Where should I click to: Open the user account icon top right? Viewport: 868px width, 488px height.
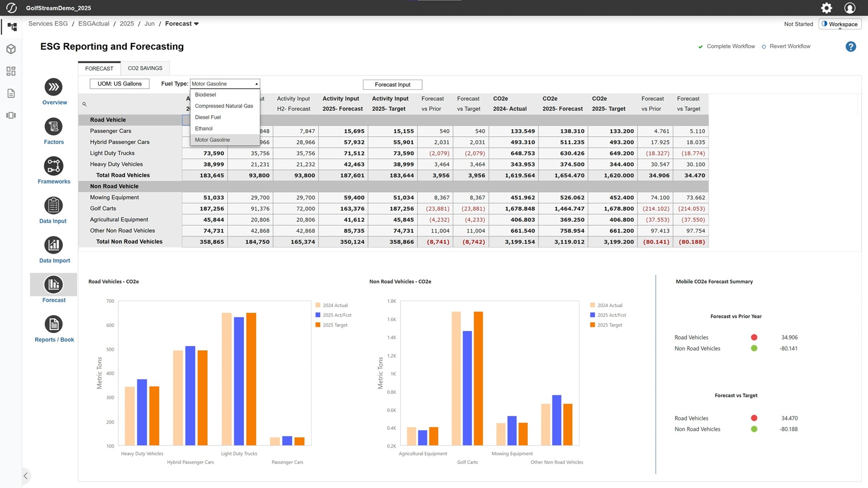850,8
